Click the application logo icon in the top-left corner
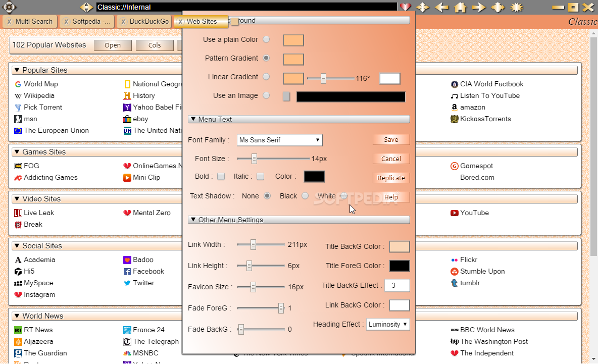598x364 pixels. pyautogui.click(x=9, y=7)
